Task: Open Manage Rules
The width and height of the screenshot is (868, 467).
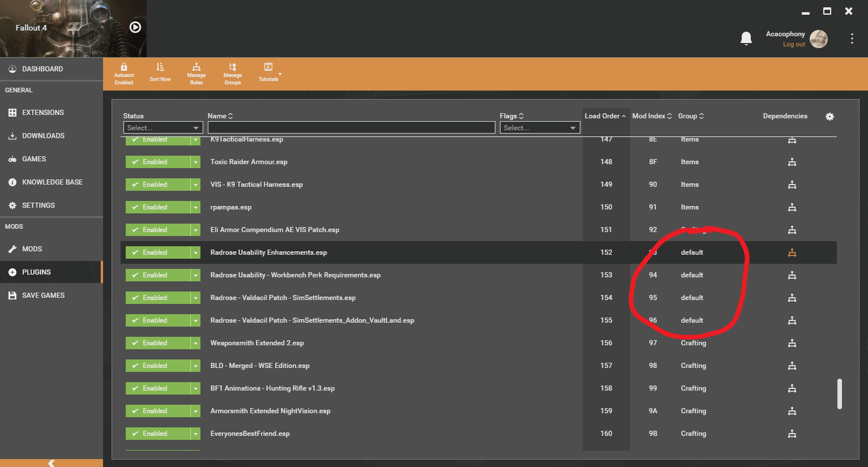Action: point(196,74)
